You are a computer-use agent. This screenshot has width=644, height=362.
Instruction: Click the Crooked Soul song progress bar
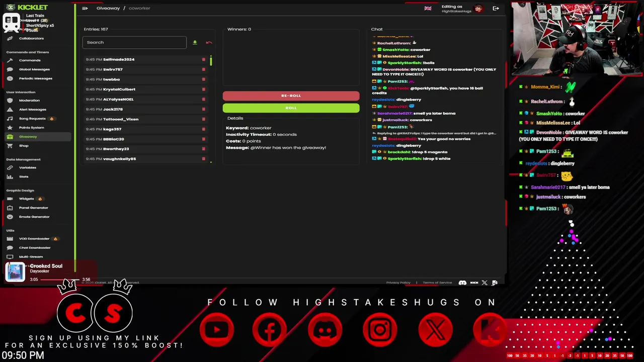point(60,280)
